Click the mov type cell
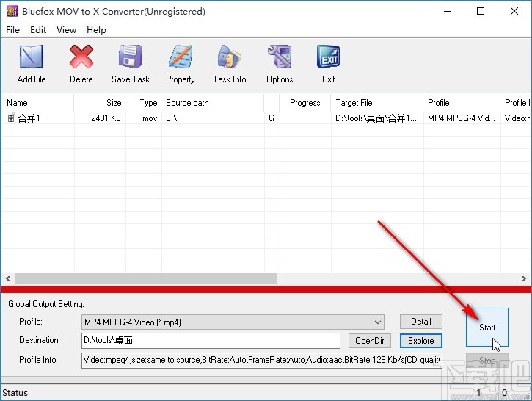The width and height of the screenshot is (532, 401). coord(150,118)
